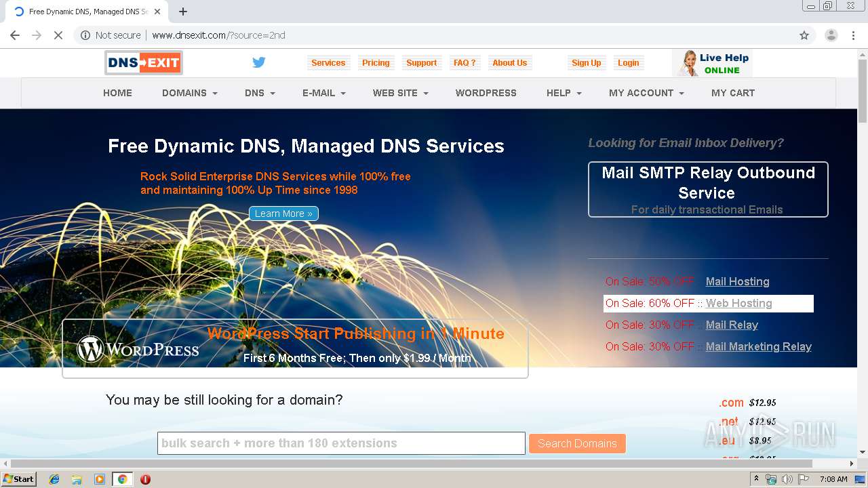Click the .com price $12.95
868x488 pixels.
point(762,403)
